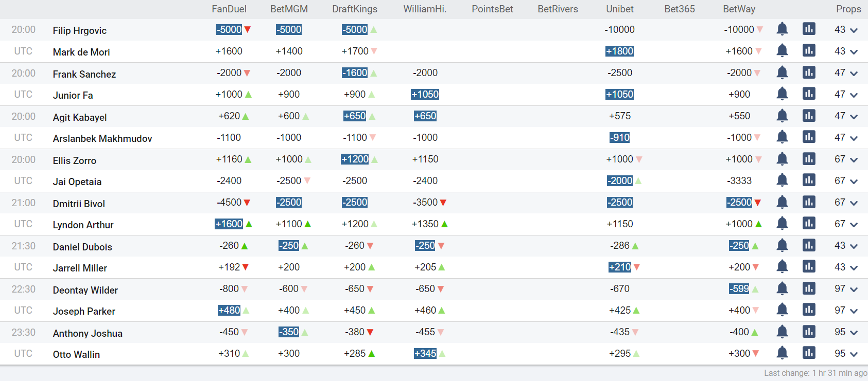868x381 pixels.
Task: Open odds chart for Otto Wallin
Action: (x=809, y=353)
